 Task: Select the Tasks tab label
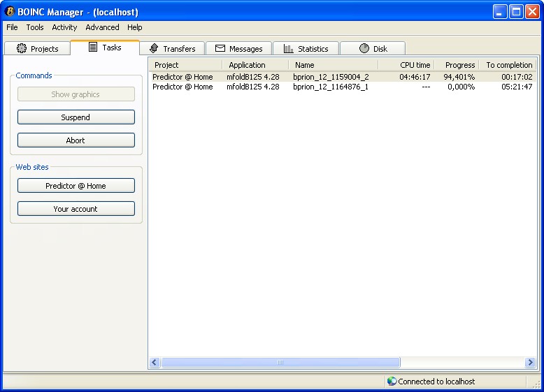tap(111, 48)
